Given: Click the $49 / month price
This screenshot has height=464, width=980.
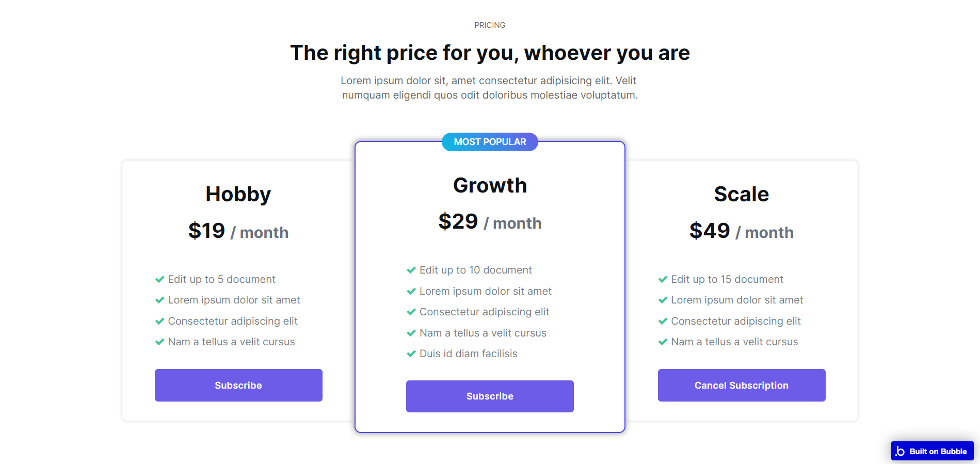Looking at the screenshot, I should pyautogui.click(x=742, y=231).
